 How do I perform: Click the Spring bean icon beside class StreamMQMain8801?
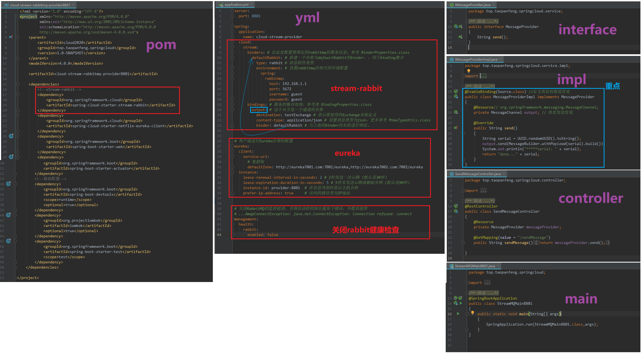[456, 303]
